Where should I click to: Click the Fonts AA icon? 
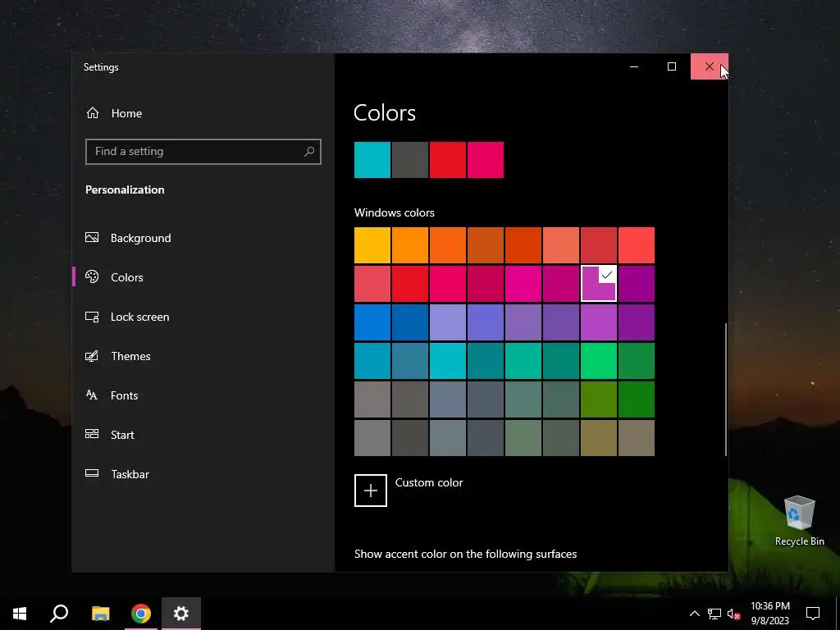92,395
